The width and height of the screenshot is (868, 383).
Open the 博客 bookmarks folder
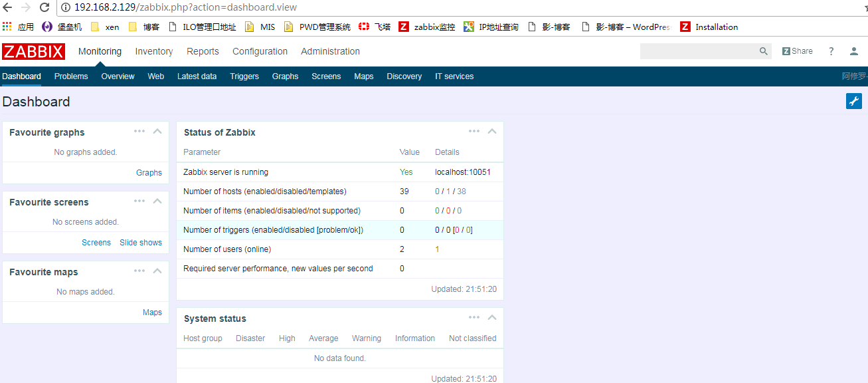[x=143, y=27]
